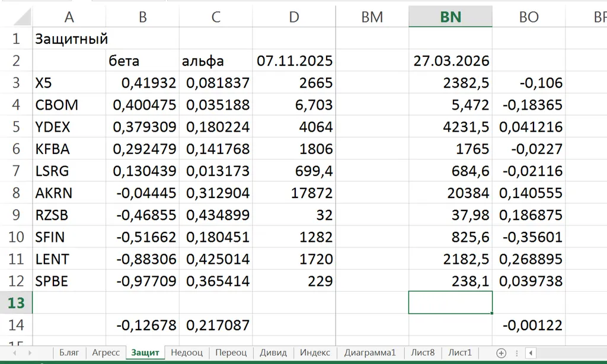Go to next sheet tab arrow
The width and height of the screenshot is (607, 364).
click(x=30, y=353)
